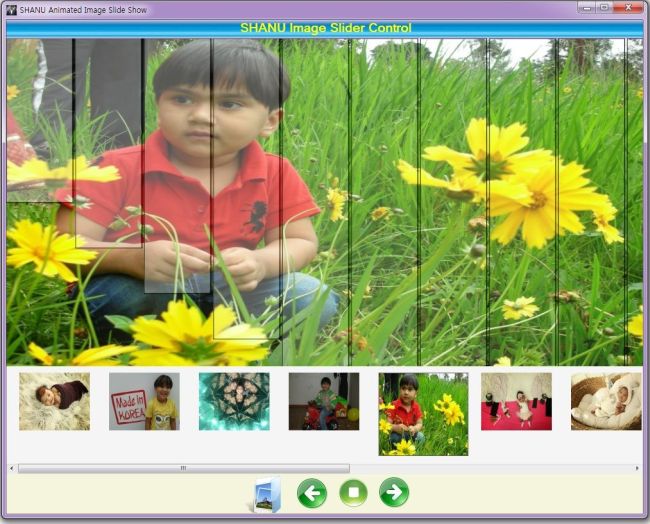
Task: Select the baby in basket thumbnail
Action: pos(606,401)
